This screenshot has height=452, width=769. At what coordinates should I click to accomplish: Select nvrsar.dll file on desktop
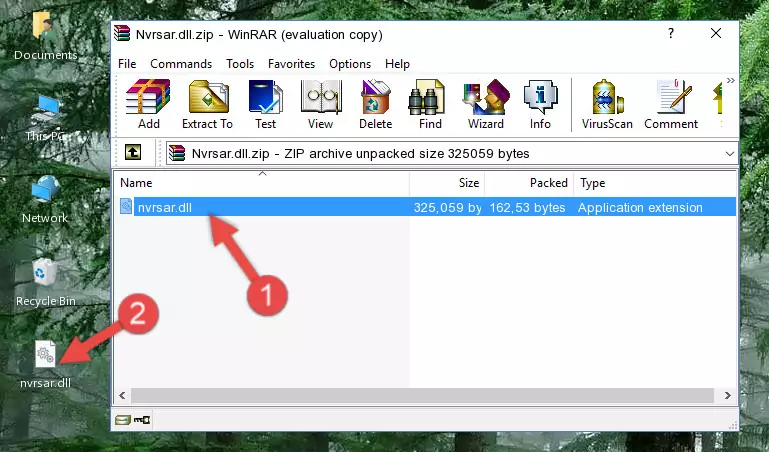[x=46, y=364]
